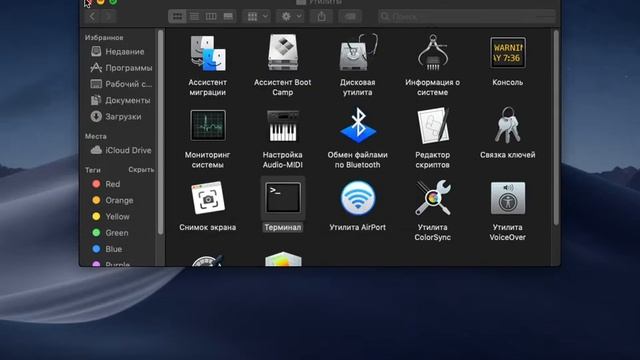Select the Orange tag
The height and width of the screenshot is (360, 640).
click(x=113, y=200)
